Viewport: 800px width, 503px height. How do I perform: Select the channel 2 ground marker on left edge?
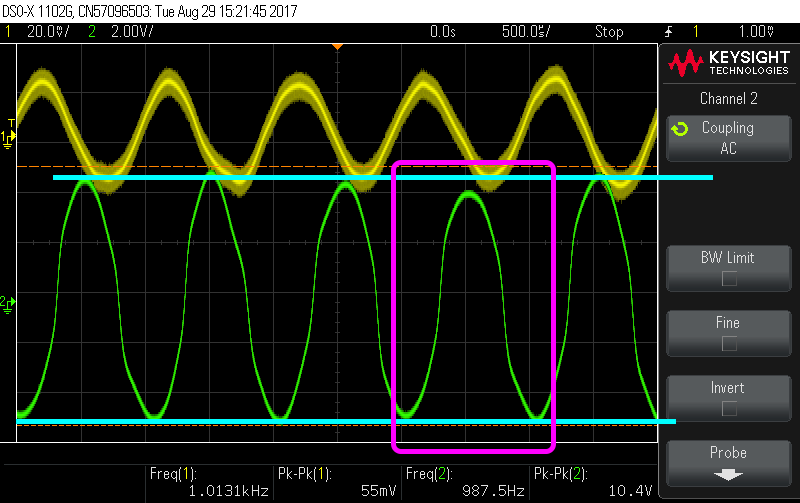pyautogui.click(x=8, y=301)
